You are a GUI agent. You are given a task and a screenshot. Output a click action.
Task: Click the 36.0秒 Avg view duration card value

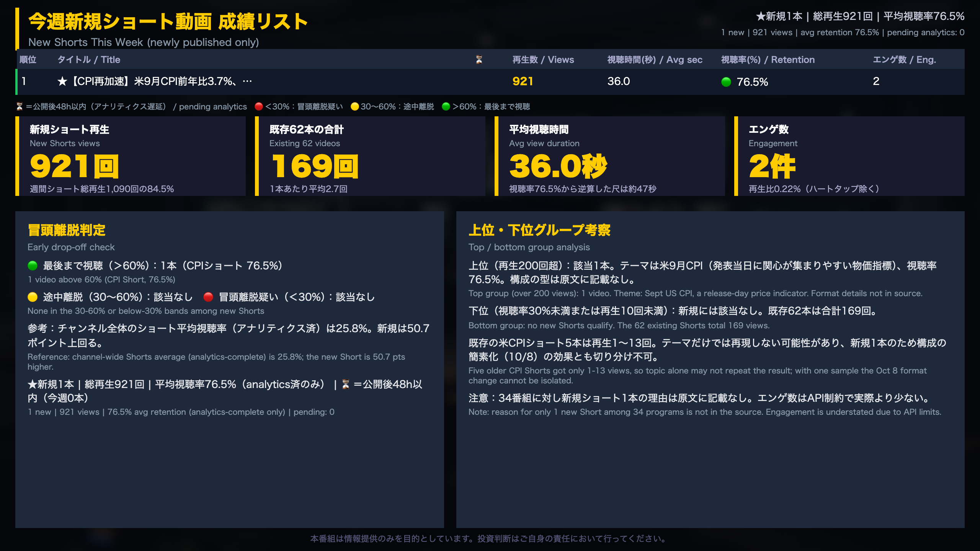558,166
